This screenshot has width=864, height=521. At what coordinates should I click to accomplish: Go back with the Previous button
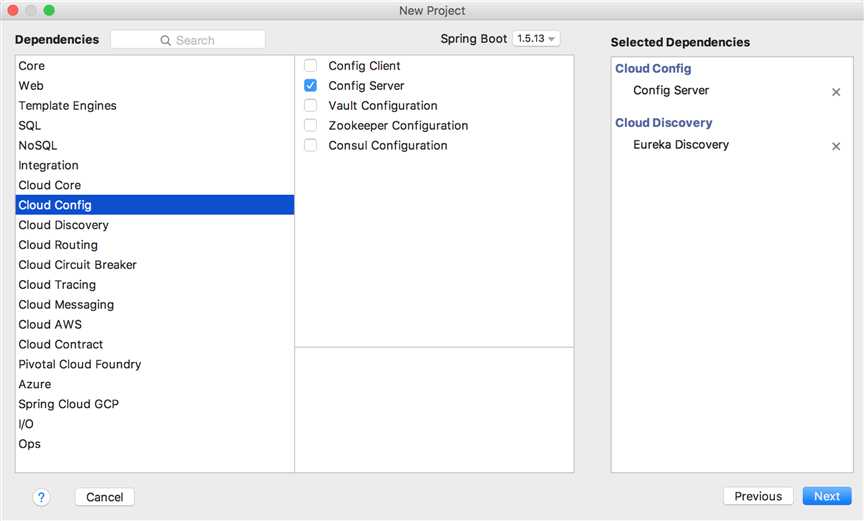tap(758, 497)
